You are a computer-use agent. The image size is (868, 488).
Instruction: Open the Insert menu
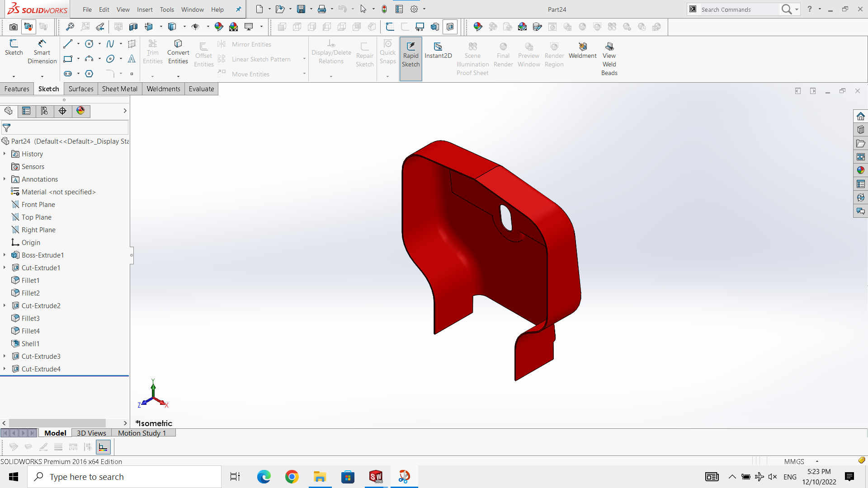(x=145, y=9)
